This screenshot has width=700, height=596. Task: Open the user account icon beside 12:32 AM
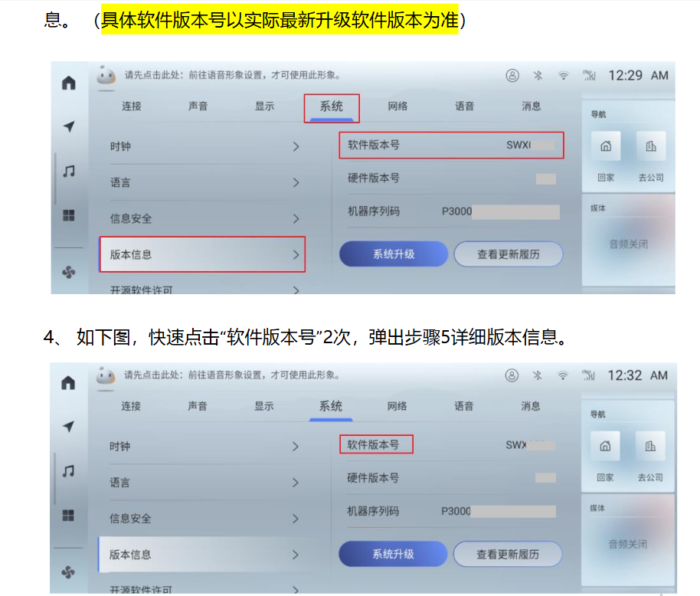tap(512, 375)
